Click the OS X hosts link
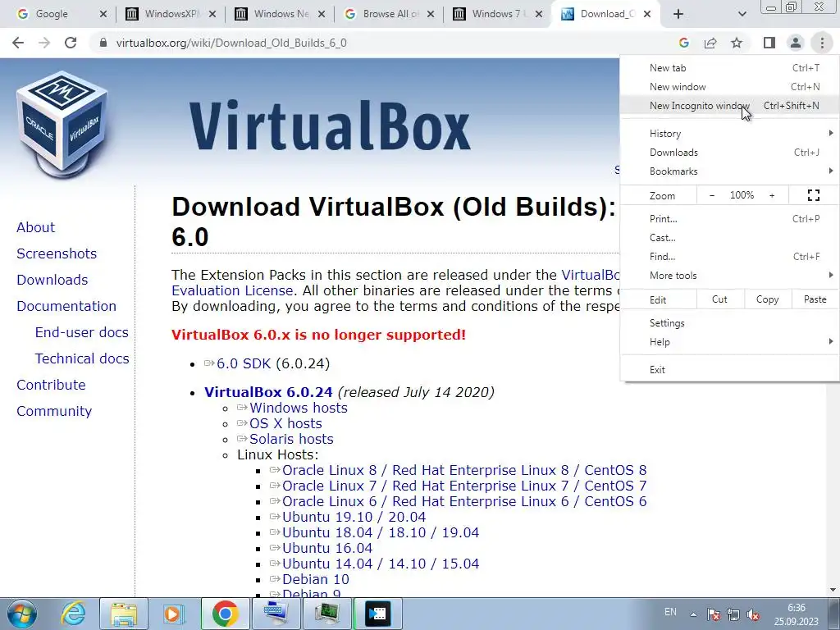This screenshot has width=840, height=630. click(x=285, y=423)
